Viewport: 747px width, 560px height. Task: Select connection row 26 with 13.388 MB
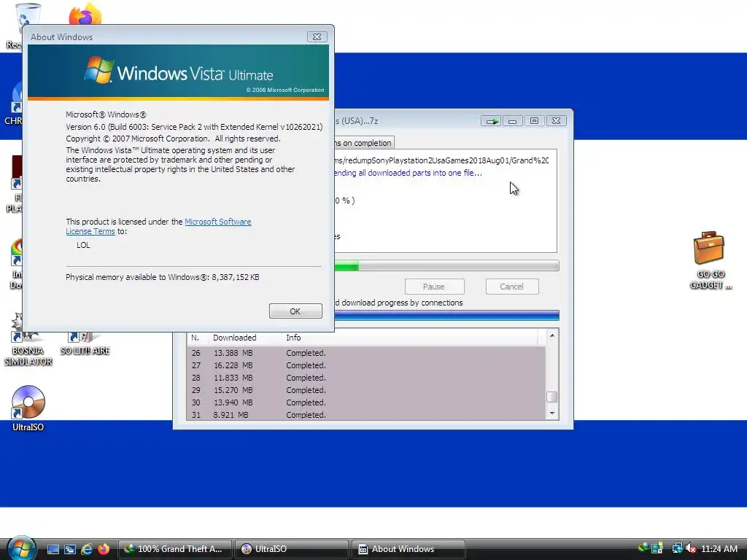(x=366, y=353)
